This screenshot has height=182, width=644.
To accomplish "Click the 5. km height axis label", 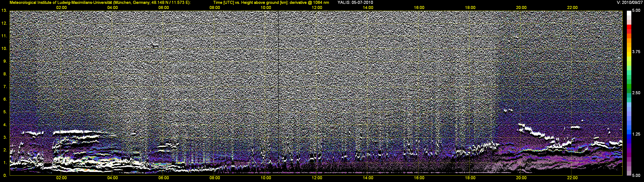I will tap(5, 112).
